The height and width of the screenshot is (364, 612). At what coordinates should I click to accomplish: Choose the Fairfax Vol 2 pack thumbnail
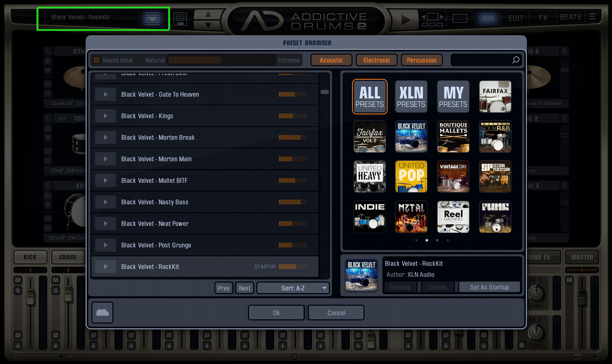[370, 137]
